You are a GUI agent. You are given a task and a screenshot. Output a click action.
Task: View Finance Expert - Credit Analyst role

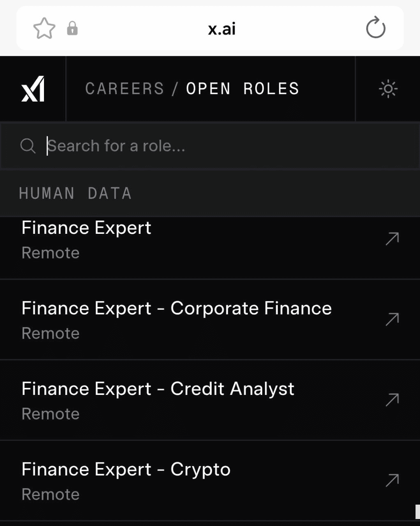158,389
